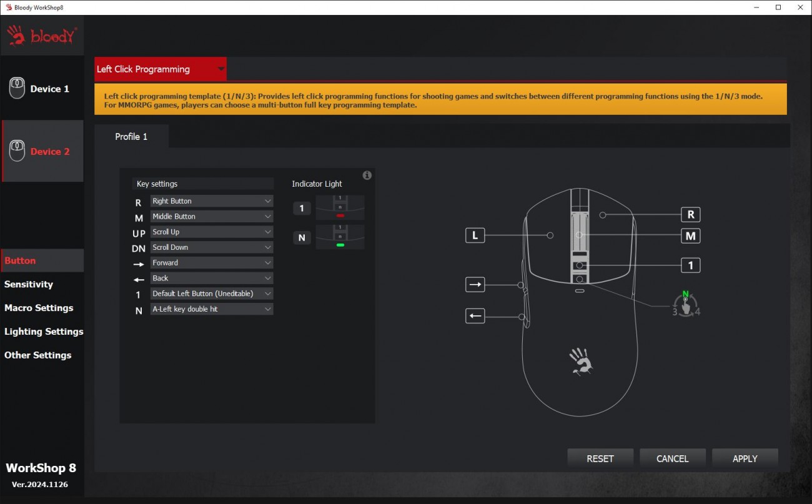This screenshot has width=812, height=504.
Task: Click the RESET button
Action: (x=600, y=458)
